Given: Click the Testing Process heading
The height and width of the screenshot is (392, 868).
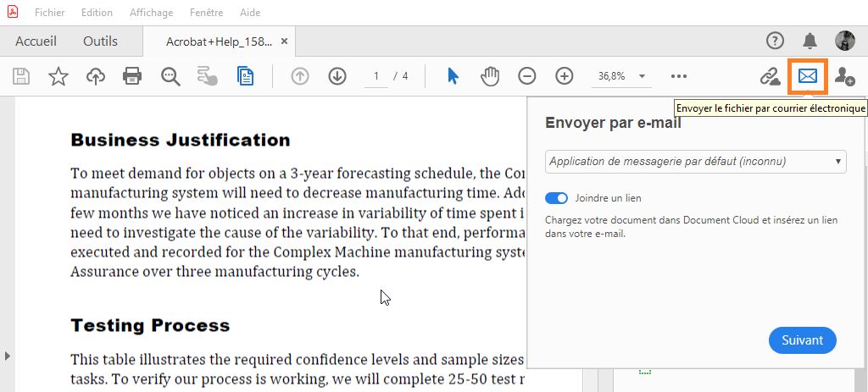Looking at the screenshot, I should 150,326.
